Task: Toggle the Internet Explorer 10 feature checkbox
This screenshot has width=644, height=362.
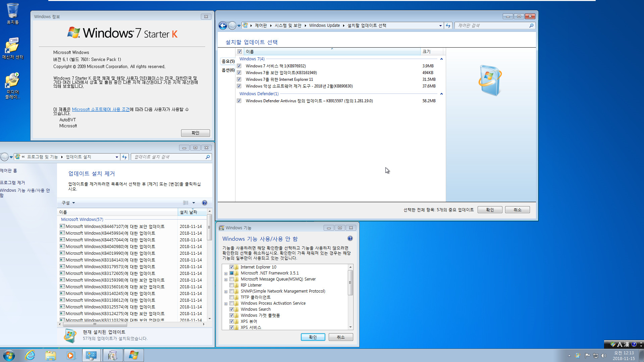Action: tap(231, 267)
